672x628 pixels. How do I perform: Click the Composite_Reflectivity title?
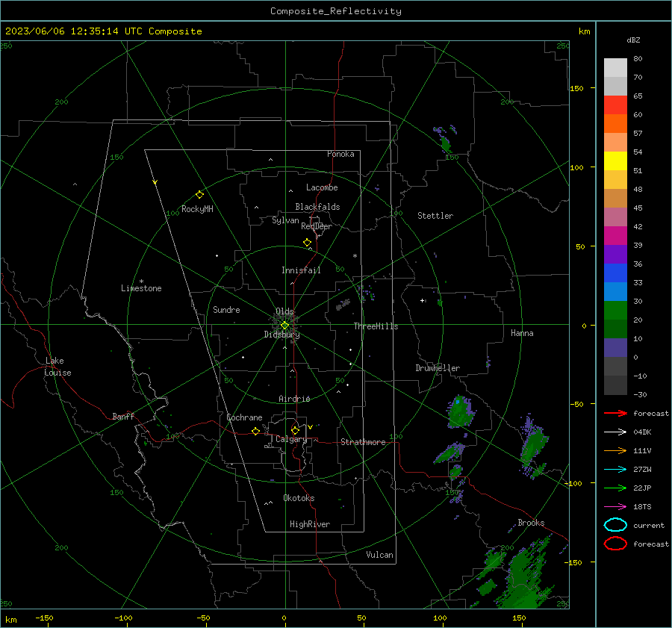335,11
